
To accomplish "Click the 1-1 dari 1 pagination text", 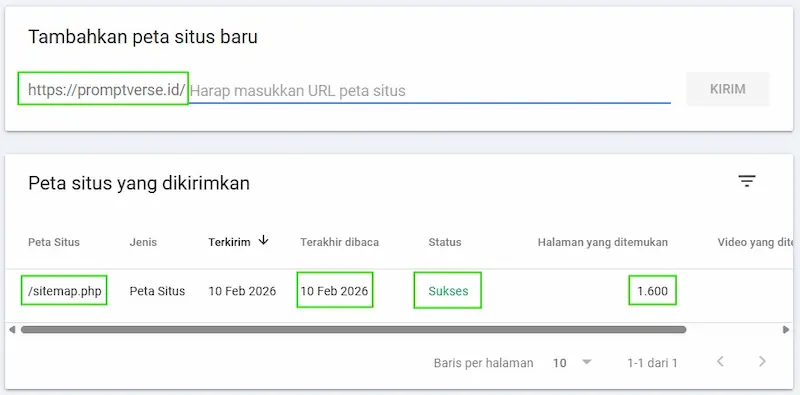I will 652,363.
